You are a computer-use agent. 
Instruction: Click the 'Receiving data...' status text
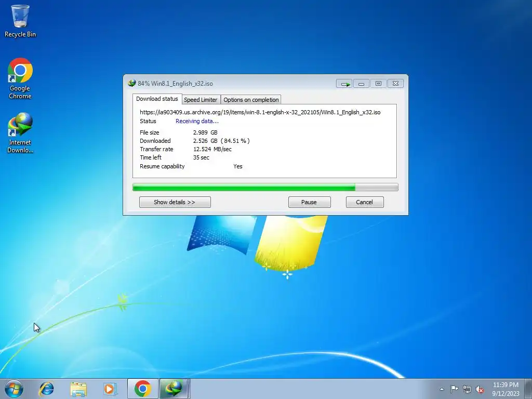[x=197, y=121]
